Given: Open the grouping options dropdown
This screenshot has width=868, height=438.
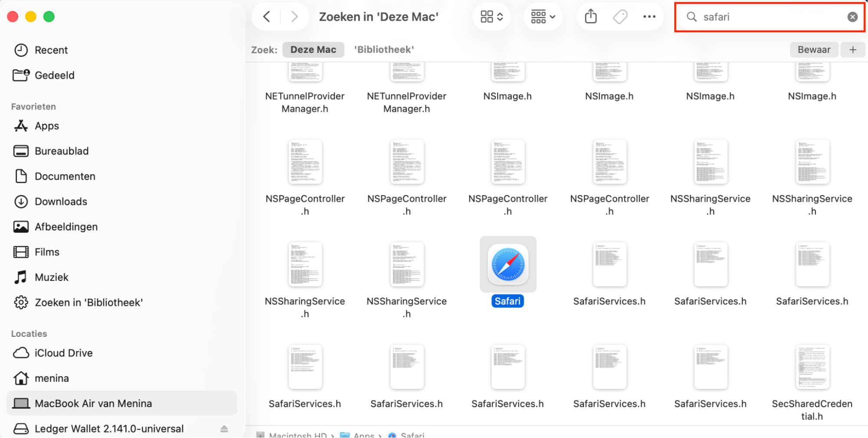Looking at the screenshot, I should [543, 16].
